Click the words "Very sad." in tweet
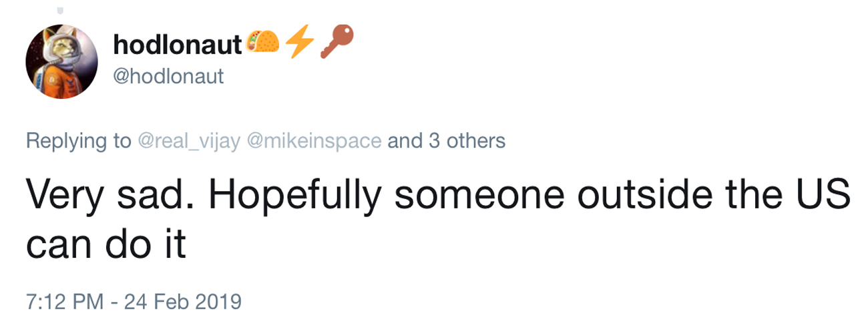Viewport: 868px width, 334px height. click(103, 194)
